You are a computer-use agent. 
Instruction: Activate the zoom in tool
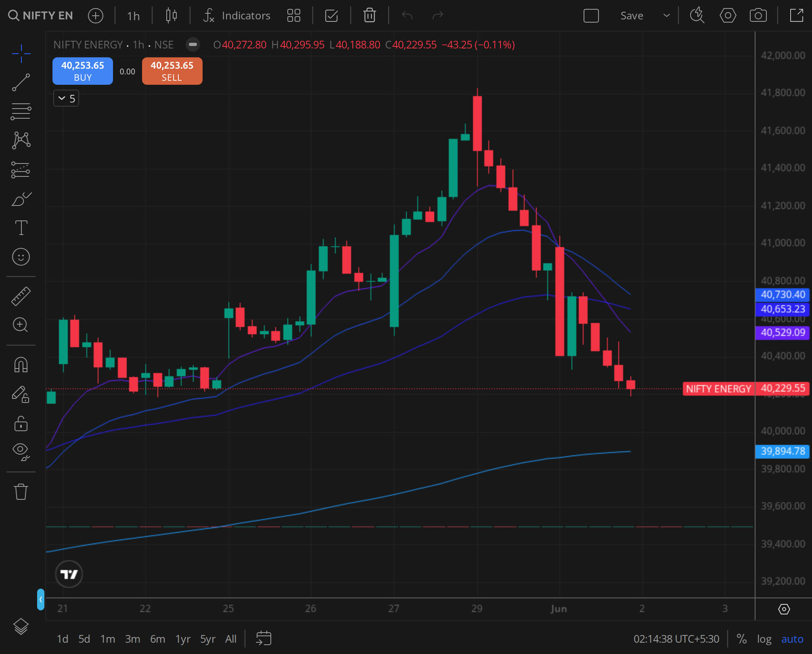click(x=21, y=325)
